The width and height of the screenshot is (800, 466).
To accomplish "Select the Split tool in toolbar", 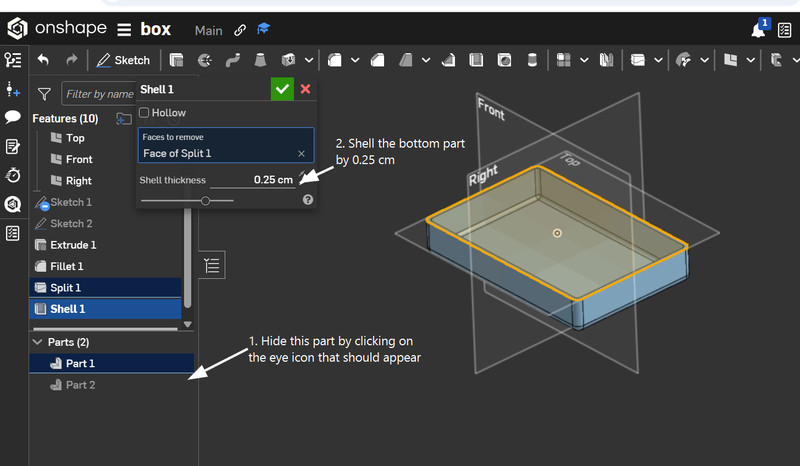I will pyautogui.click(x=638, y=60).
